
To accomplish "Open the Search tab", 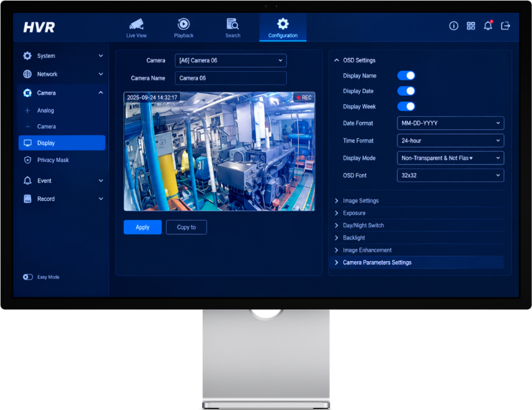I will 233,28.
